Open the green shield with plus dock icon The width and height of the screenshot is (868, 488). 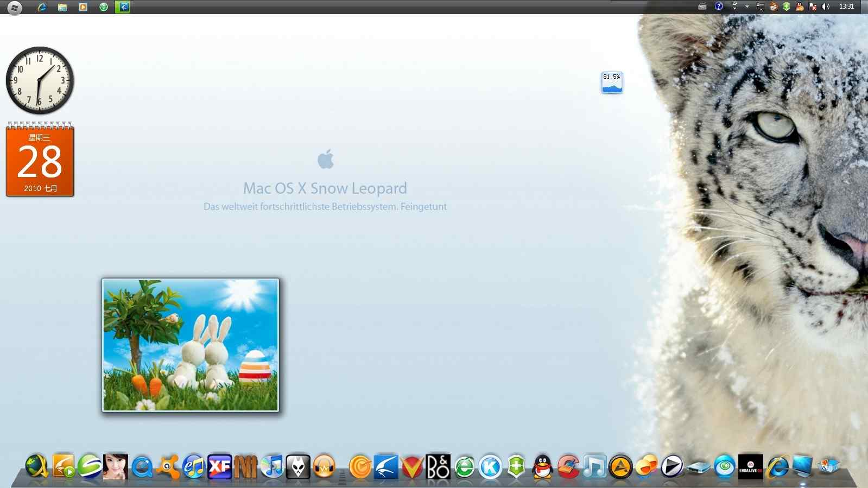pos(516,467)
